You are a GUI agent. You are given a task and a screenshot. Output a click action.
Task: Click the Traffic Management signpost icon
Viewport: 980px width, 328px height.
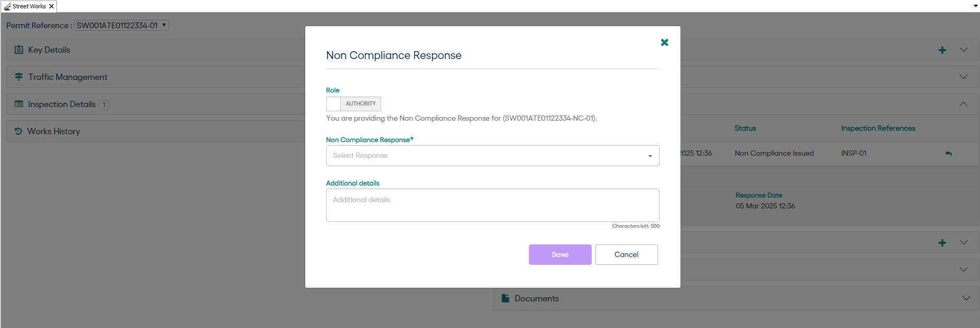point(19,77)
